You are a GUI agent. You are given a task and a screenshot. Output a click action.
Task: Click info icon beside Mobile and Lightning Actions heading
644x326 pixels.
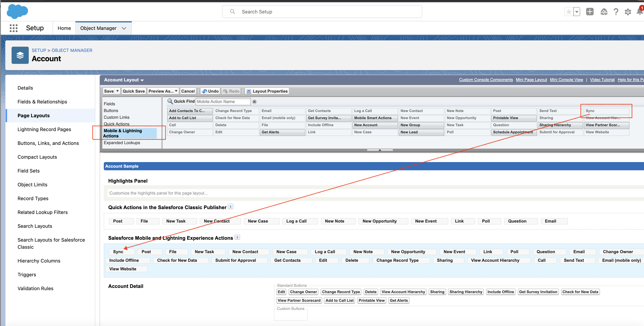pos(237,237)
